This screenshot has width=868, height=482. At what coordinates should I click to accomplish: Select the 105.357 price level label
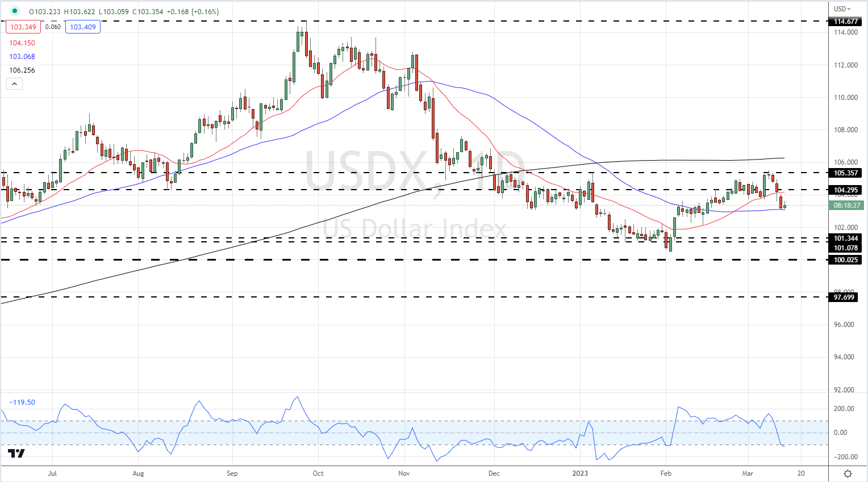point(846,173)
